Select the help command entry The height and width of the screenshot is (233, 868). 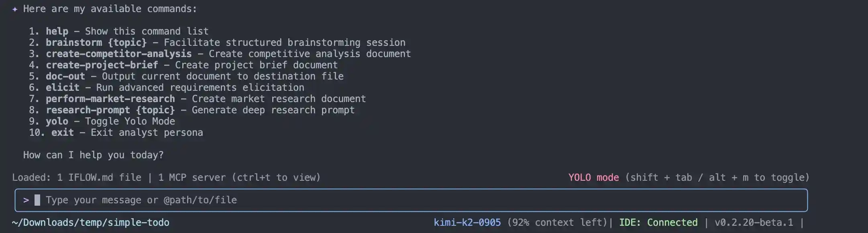click(x=57, y=31)
